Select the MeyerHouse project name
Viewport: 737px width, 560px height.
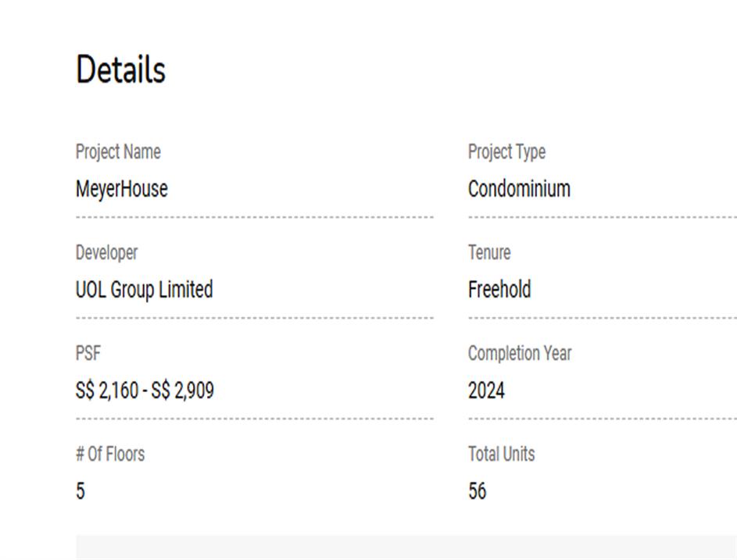pos(121,189)
